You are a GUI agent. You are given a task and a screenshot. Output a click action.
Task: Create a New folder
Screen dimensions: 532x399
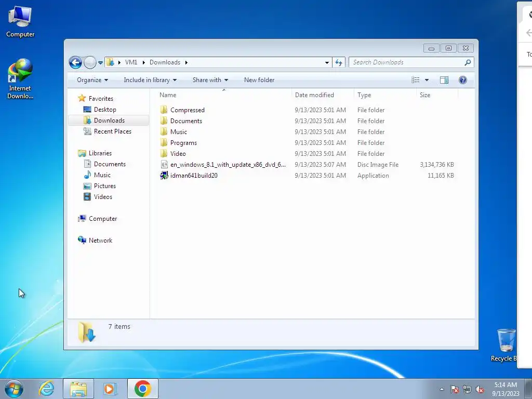coord(259,80)
